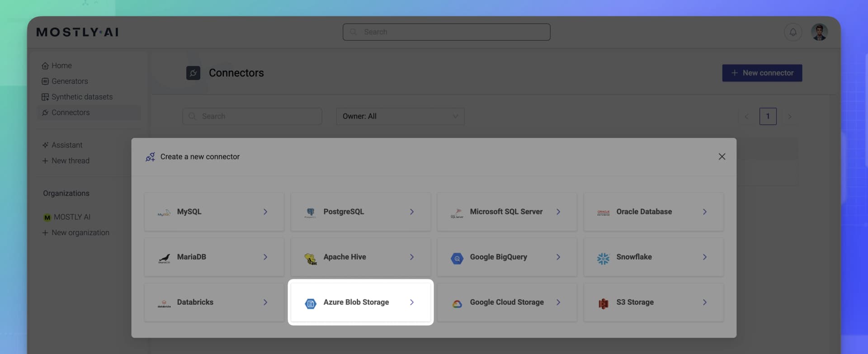This screenshot has width=868, height=354.
Task: Click the MariaDB seal icon
Action: (x=164, y=258)
